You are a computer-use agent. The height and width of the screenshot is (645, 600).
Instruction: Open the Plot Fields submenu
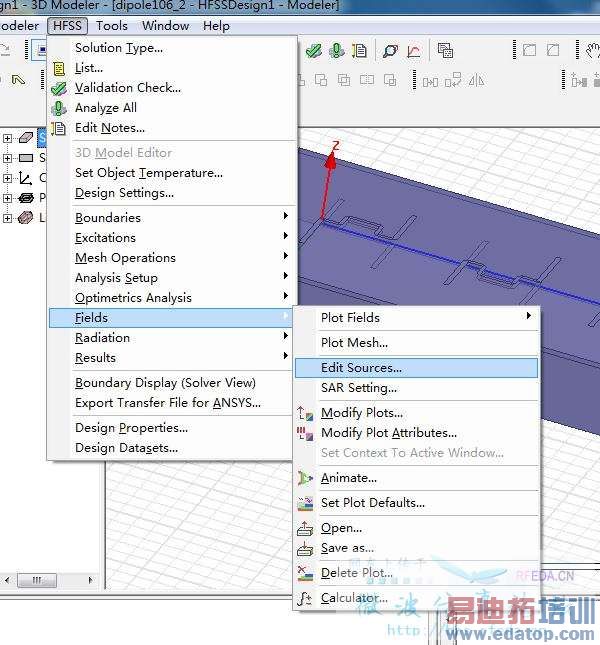coord(416,318)
